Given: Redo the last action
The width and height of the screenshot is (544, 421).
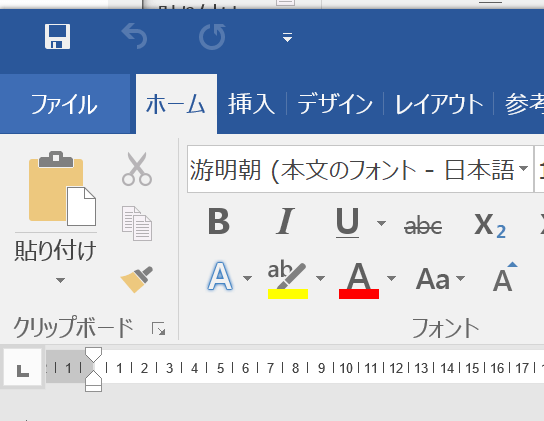Looking at the screenshot, I should pyautogui.click(x=212, y=36).
